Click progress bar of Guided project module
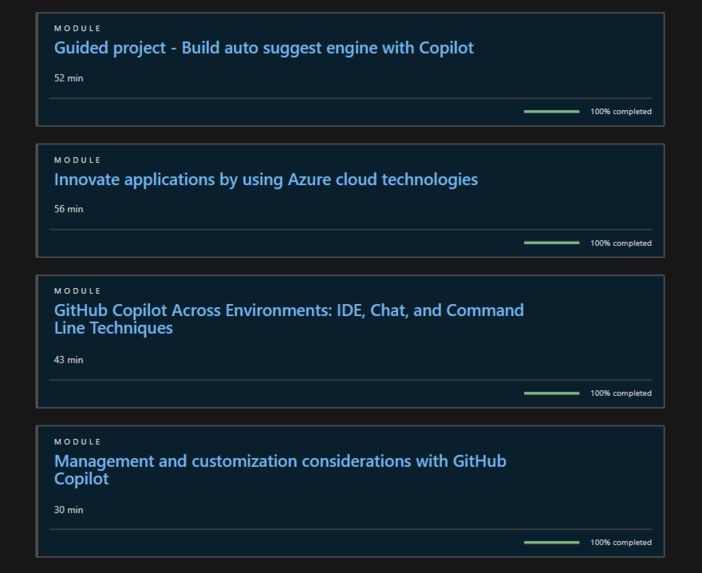 (552, 111)
